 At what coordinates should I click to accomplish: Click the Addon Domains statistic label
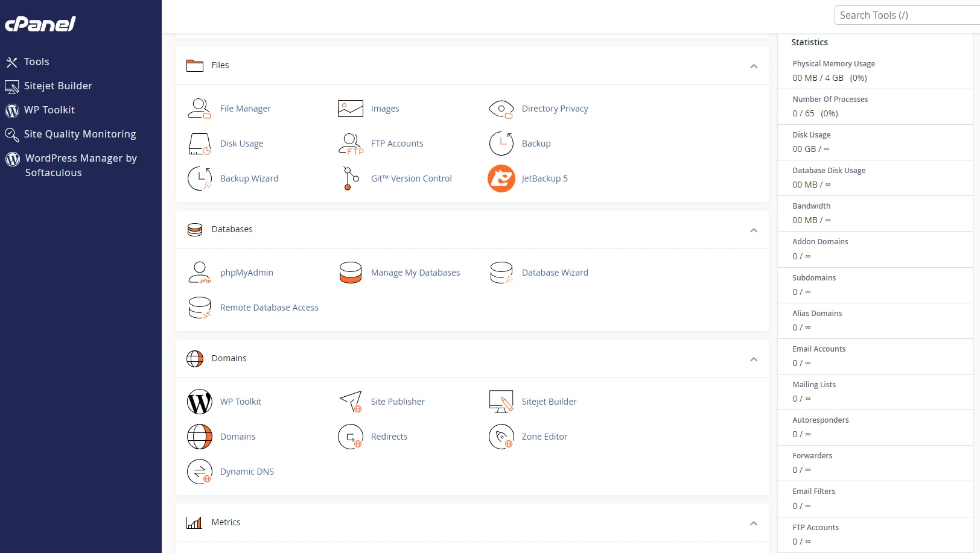820,242
